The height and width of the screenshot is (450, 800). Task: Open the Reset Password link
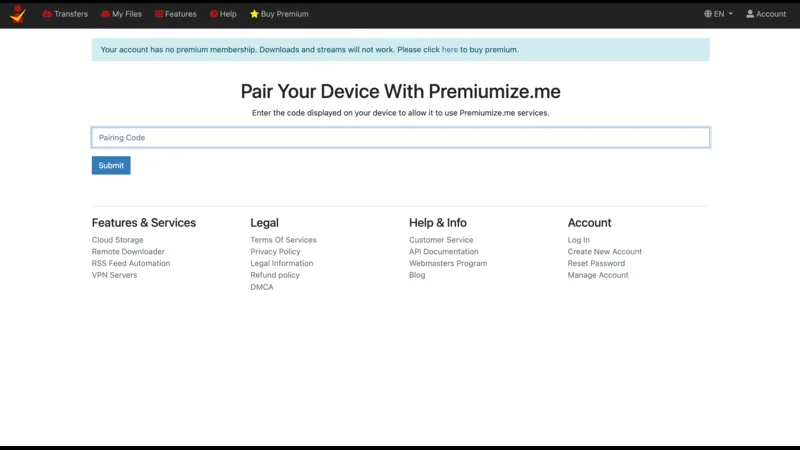[596, 264]
